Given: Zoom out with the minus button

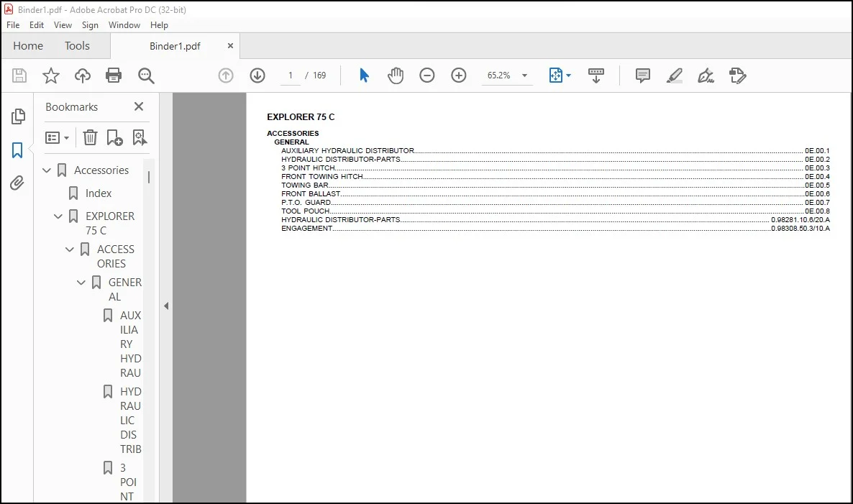Looking at the screenshot, I should [x=427, y=75].
